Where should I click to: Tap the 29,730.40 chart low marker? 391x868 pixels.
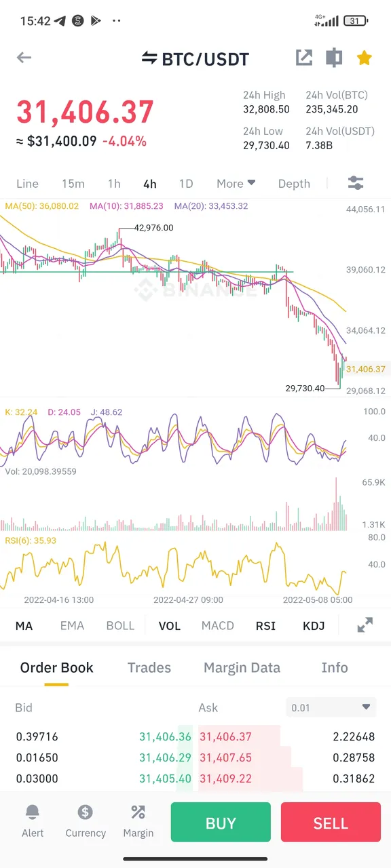click(x=305, y=389)
